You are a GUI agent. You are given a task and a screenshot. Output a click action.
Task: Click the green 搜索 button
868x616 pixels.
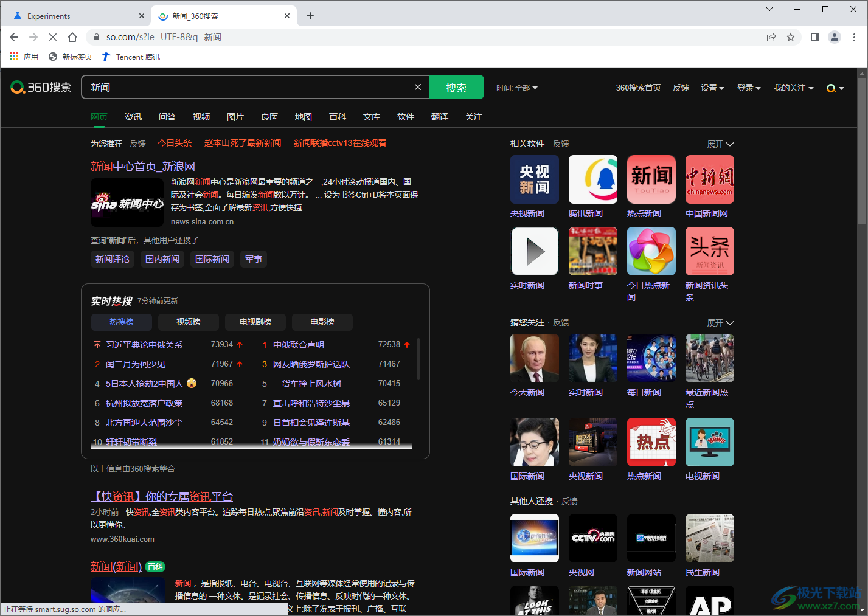coord(456,87)
